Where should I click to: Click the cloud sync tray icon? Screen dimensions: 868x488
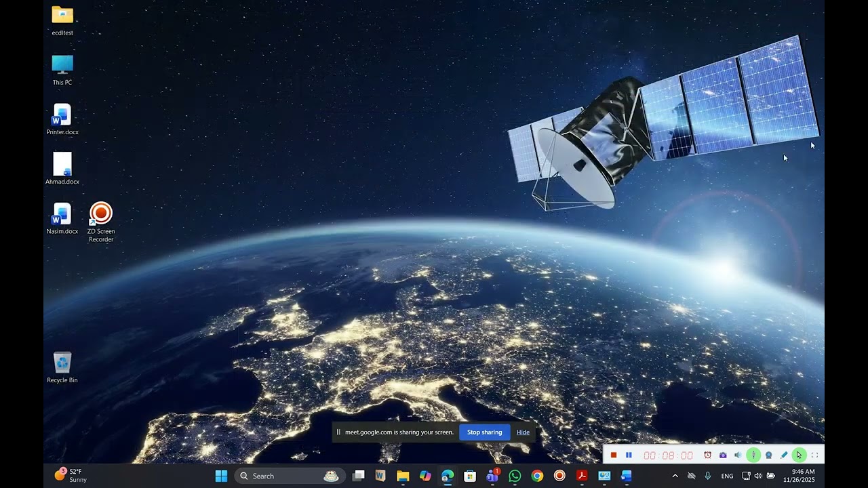pos(692,476)
